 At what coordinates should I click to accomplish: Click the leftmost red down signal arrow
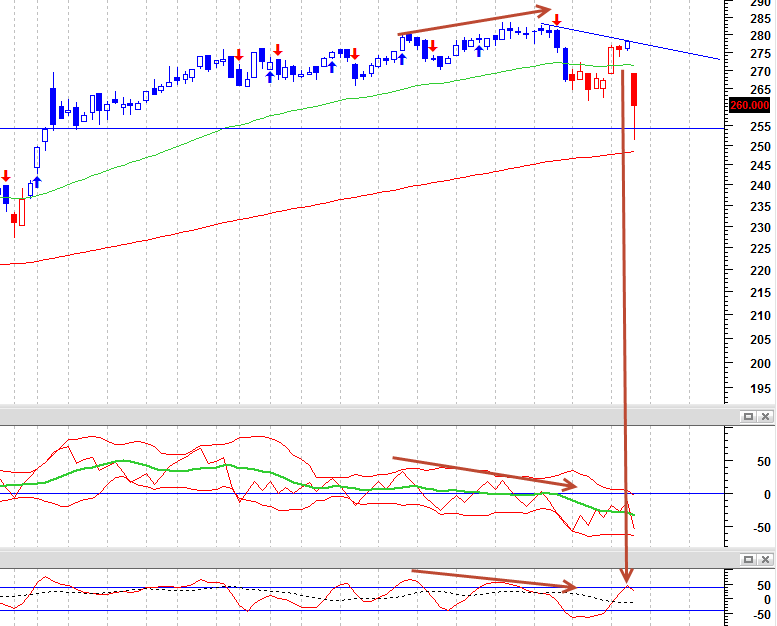(5, 175)
